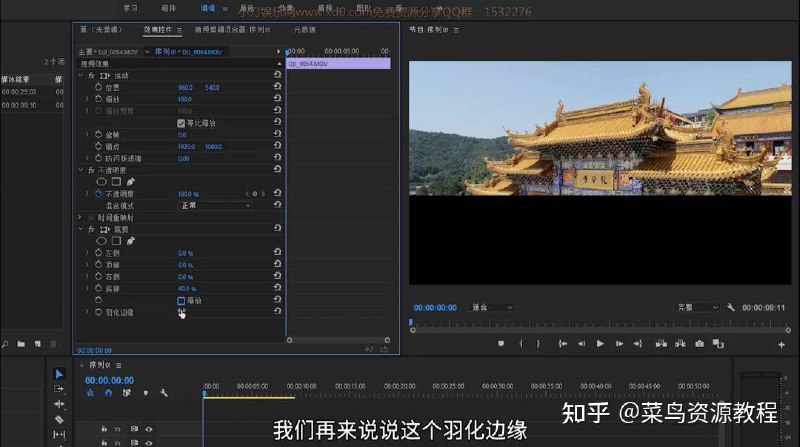Open program monitor wrench settings

point(731,307)
